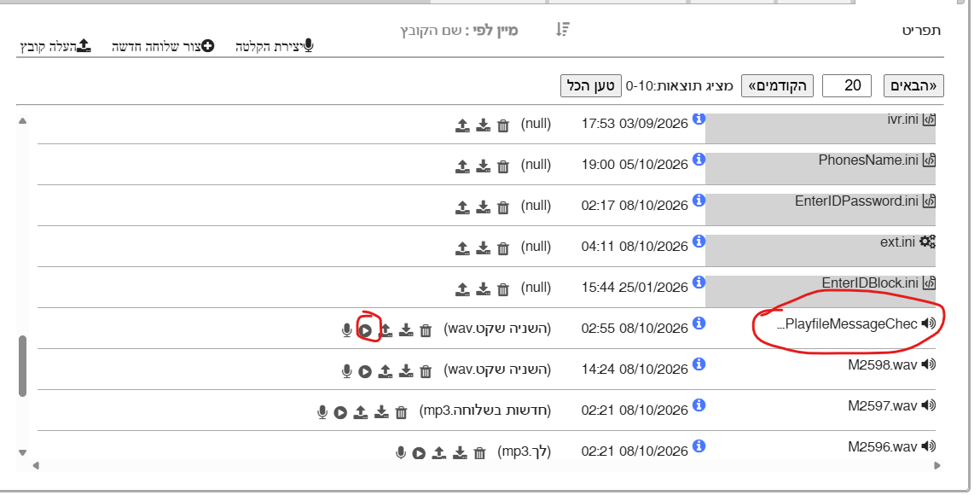Delete the ext.ini file
This screenshot has width=980, height=495.
(x=503, y=248)
